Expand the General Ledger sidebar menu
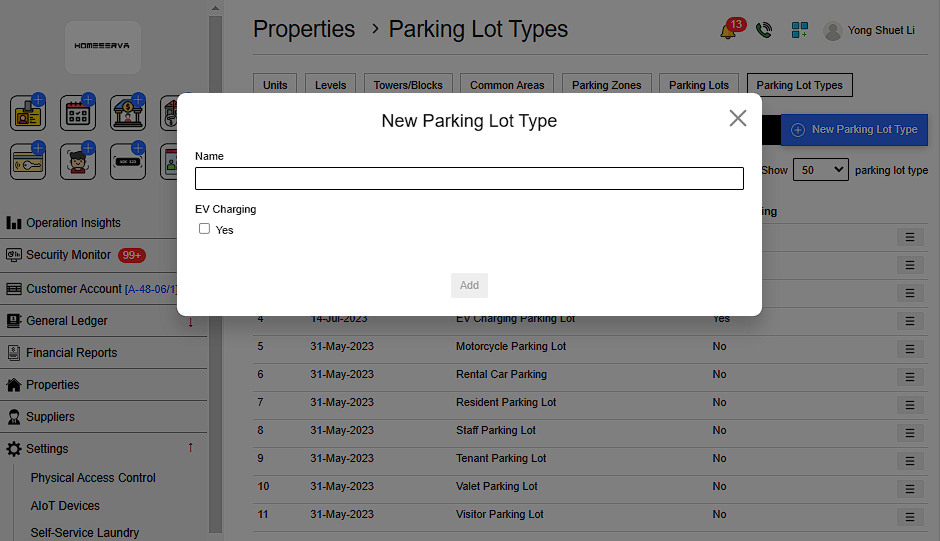This screenshot has height=541, width=940. [190, 321]
